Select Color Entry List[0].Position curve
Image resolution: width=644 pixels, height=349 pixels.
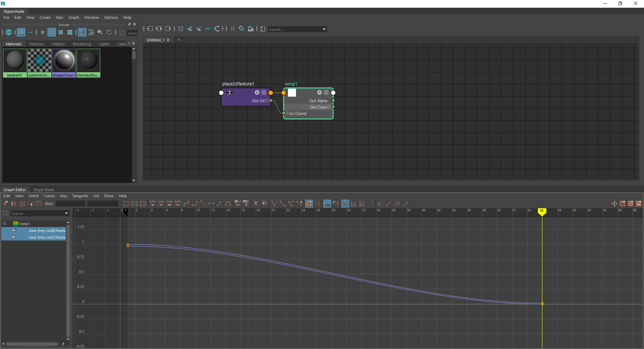[34, 231]
